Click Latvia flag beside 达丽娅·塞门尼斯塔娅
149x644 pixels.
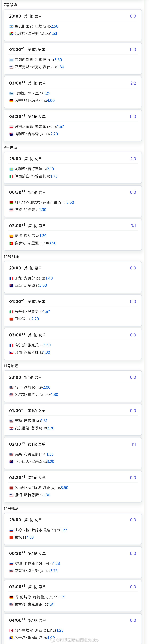(11, 488)
